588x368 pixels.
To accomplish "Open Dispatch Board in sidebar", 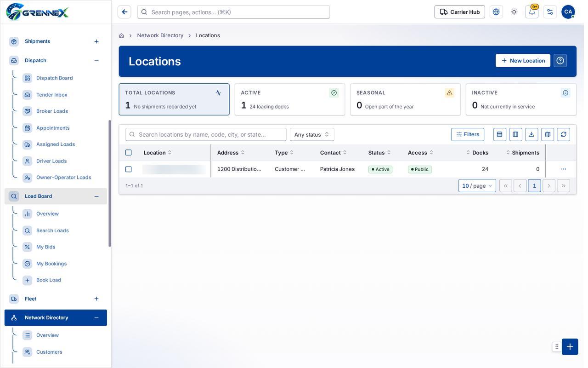I will 55,78.
